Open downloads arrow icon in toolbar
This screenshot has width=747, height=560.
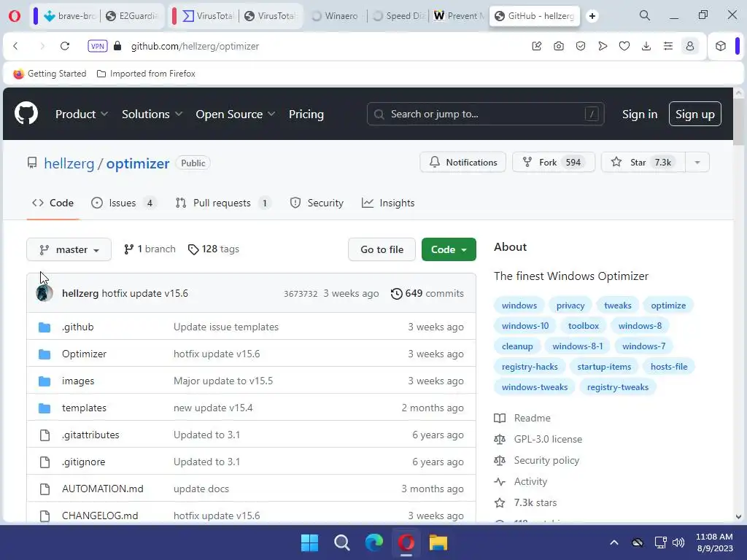(x=646, y=46)
